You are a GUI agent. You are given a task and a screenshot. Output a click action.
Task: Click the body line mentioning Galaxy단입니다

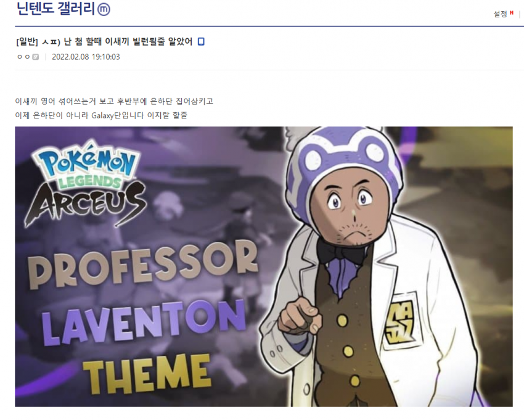[x=101, y=115]
